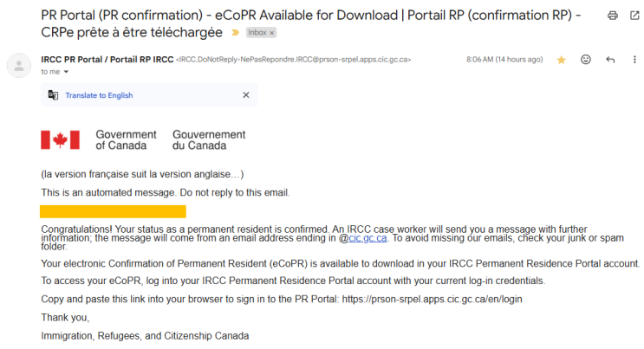Toggle the yellow importance marker
Screen dimensions: 644x349
coord(235,32)
